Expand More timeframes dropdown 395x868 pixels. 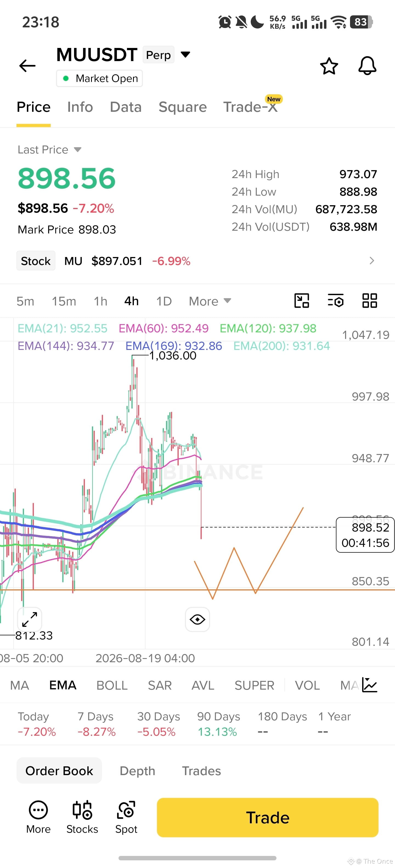tap(227, 301)
